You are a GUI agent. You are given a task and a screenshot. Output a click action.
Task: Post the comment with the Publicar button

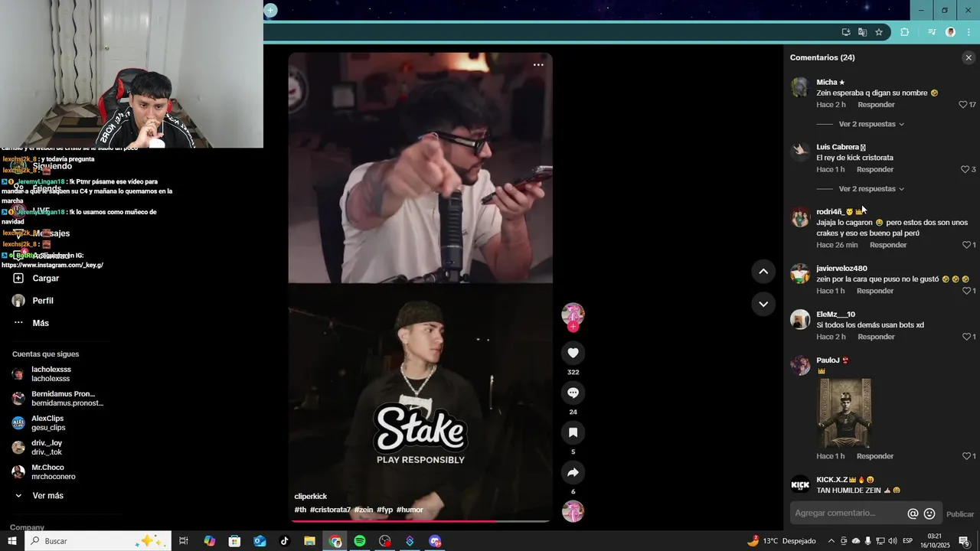click(x=960, y=514)
